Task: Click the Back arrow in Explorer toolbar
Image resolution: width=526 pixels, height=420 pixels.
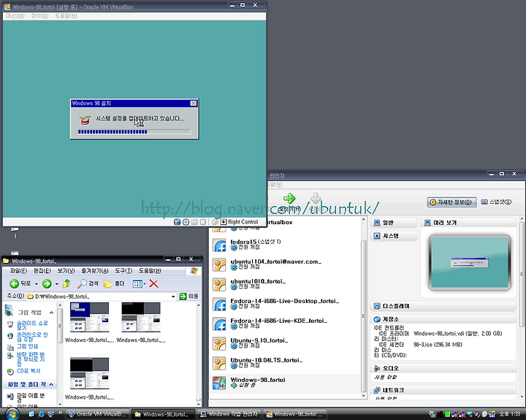Action: pos(14,284)
